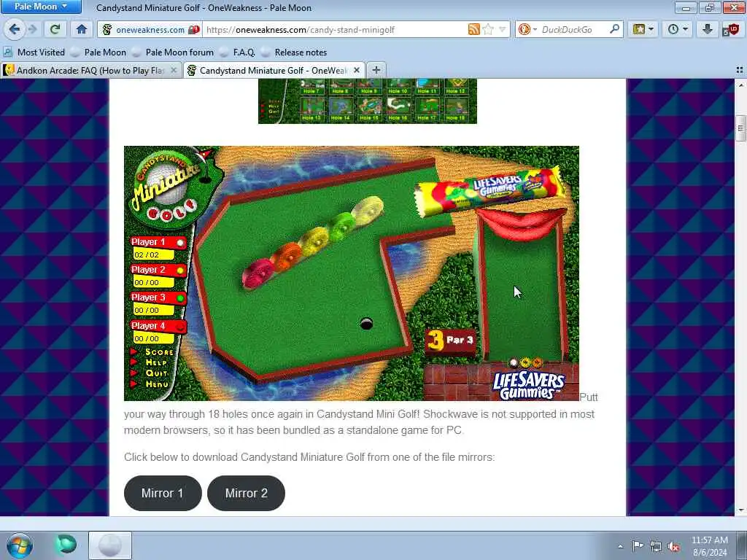Click the Player 1 label in game image

(x=147, y=242)
